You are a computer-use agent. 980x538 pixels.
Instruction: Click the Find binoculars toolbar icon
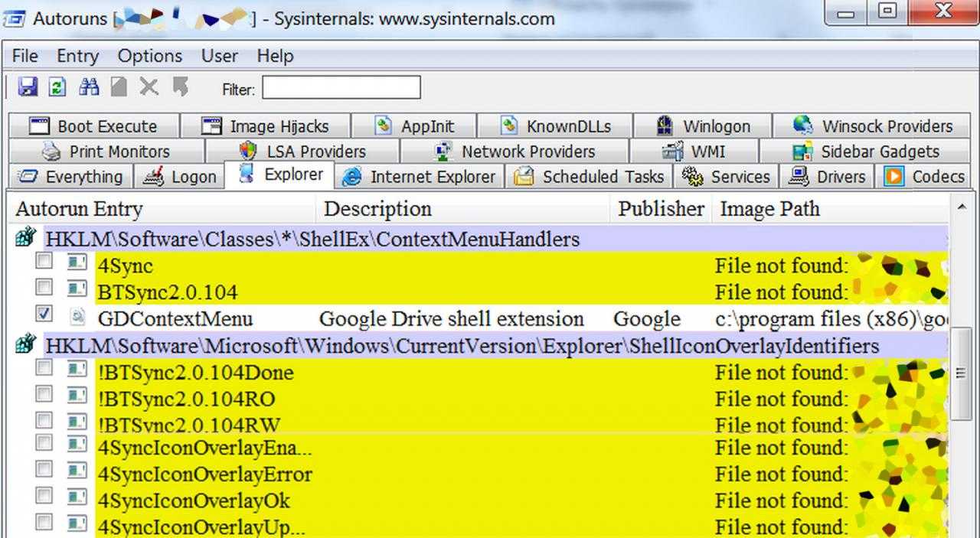pos(89,87)
